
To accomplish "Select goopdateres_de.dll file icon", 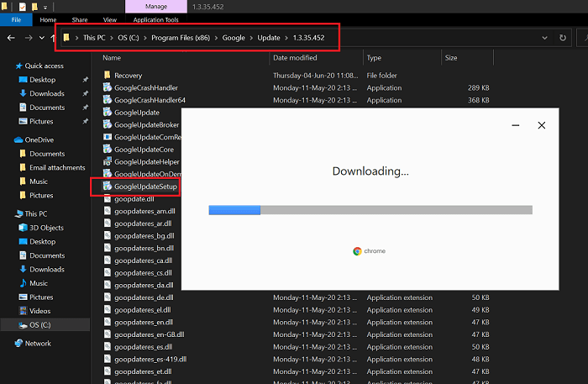I will point(108,297).
